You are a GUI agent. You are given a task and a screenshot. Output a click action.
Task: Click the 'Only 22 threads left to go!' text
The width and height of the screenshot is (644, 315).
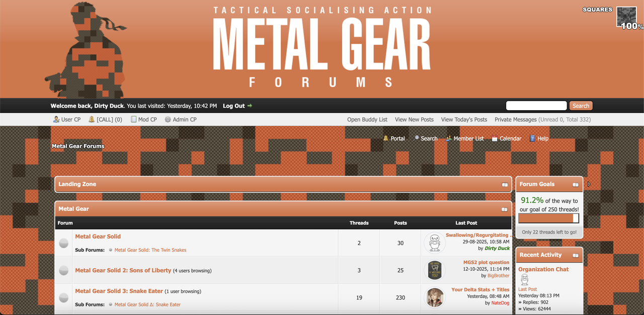click(x=549, y=232)
